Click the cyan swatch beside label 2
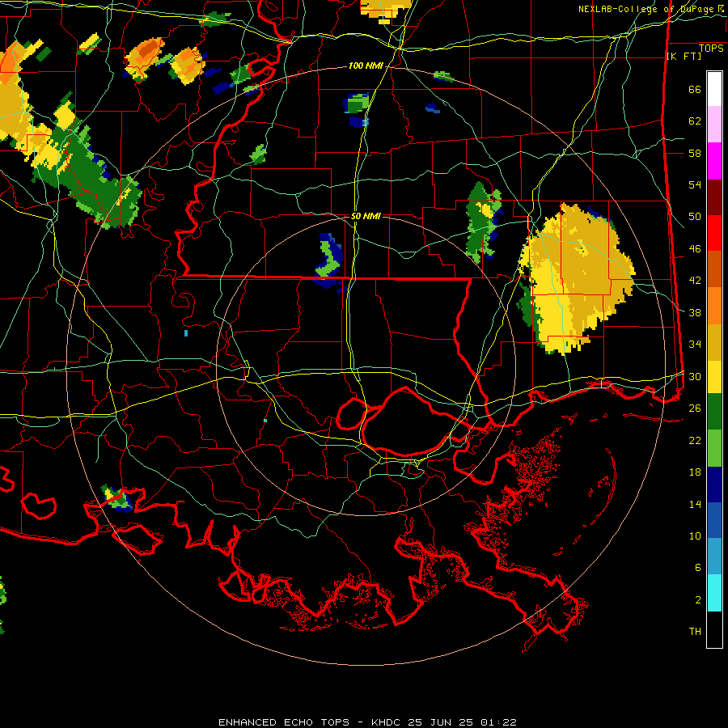Screen dimensions: 728x728 pos(714,593)
